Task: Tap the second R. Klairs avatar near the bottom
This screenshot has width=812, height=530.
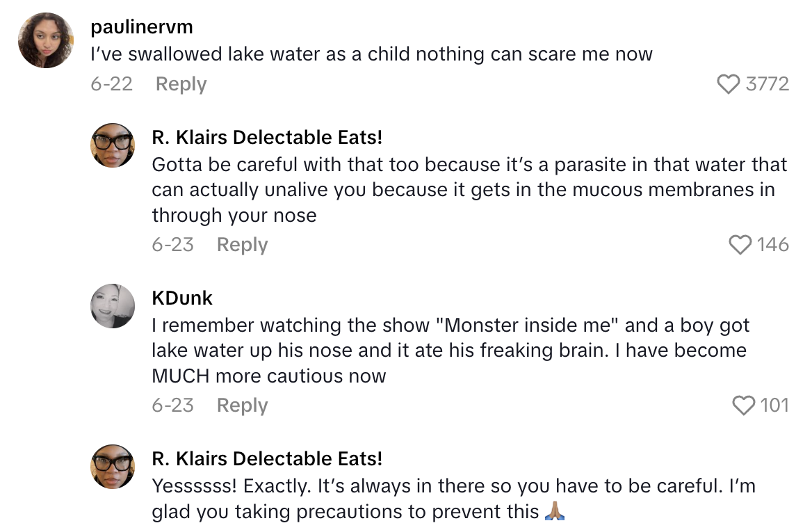Action: pyautogui.click(x=112, y=466)
